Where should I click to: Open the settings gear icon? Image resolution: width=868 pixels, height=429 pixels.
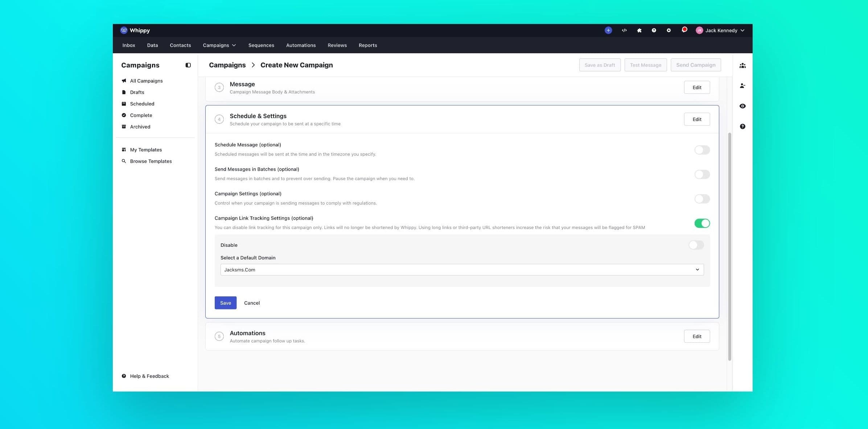tap(669, 30)
